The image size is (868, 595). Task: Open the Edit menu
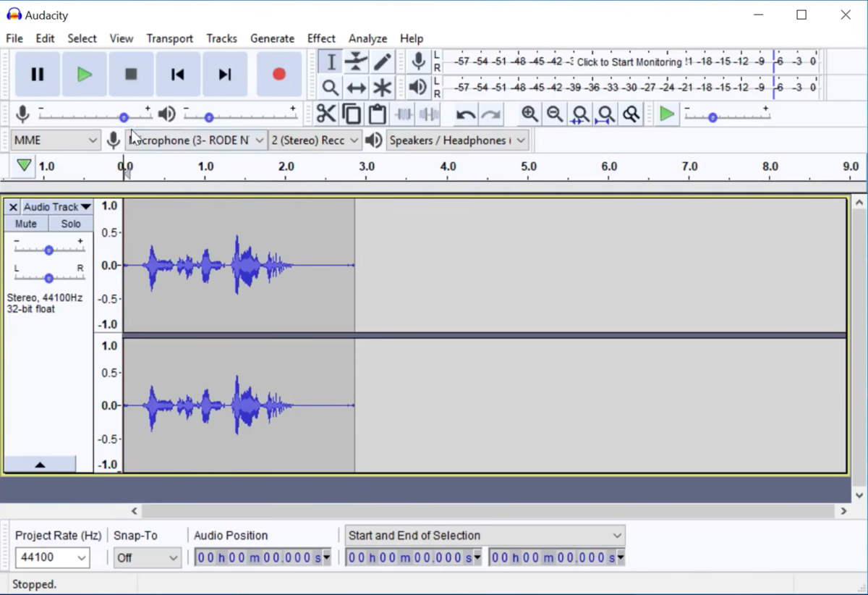(46, 38)
